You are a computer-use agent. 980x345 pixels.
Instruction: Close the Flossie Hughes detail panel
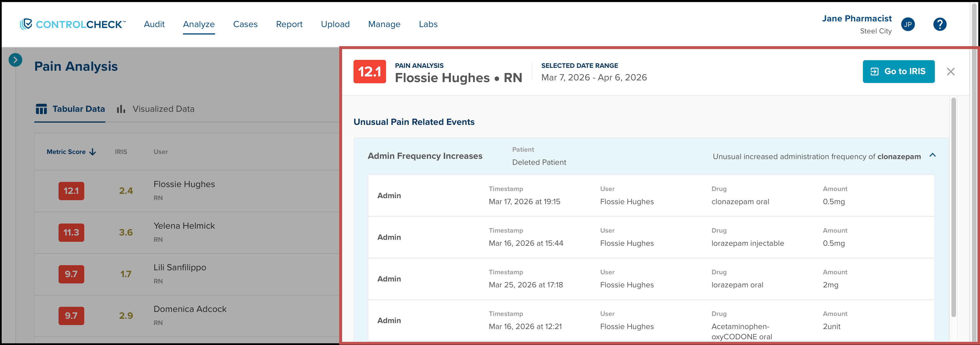click(x=951, y=72)
